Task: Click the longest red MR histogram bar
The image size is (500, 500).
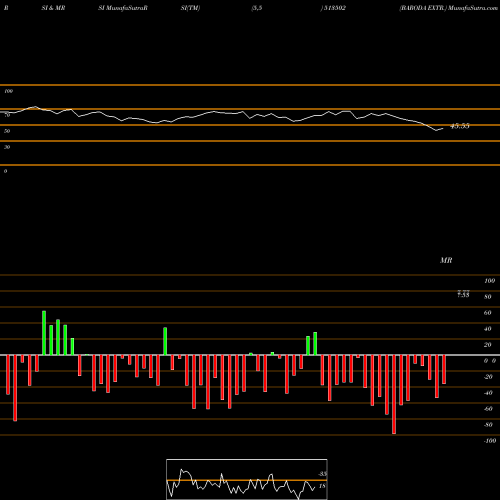Action: pos(394,394)
